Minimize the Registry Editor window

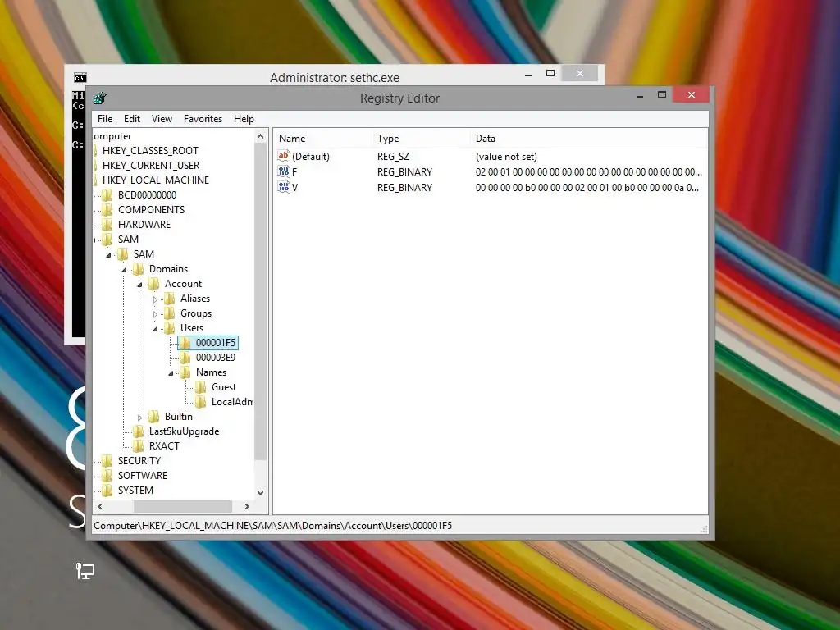[640, 95]
